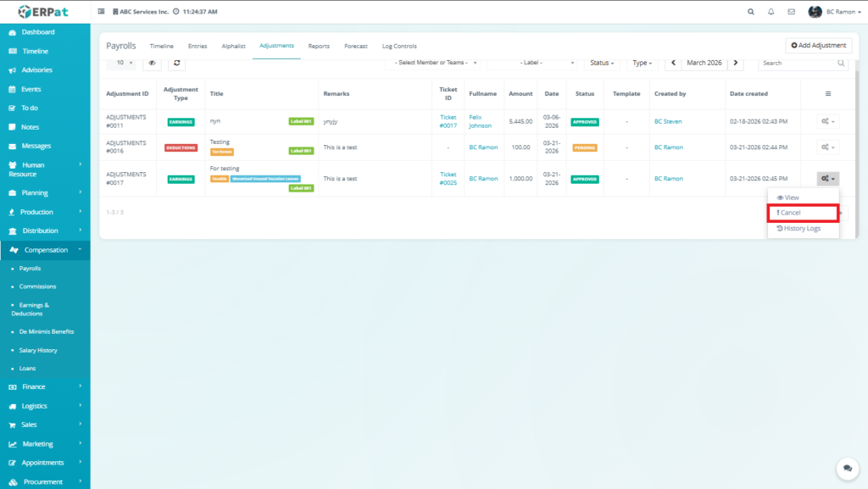Click the Add Adjustment button
The height and width of the screenshot is (489, 868).
(x=818, y=45)
